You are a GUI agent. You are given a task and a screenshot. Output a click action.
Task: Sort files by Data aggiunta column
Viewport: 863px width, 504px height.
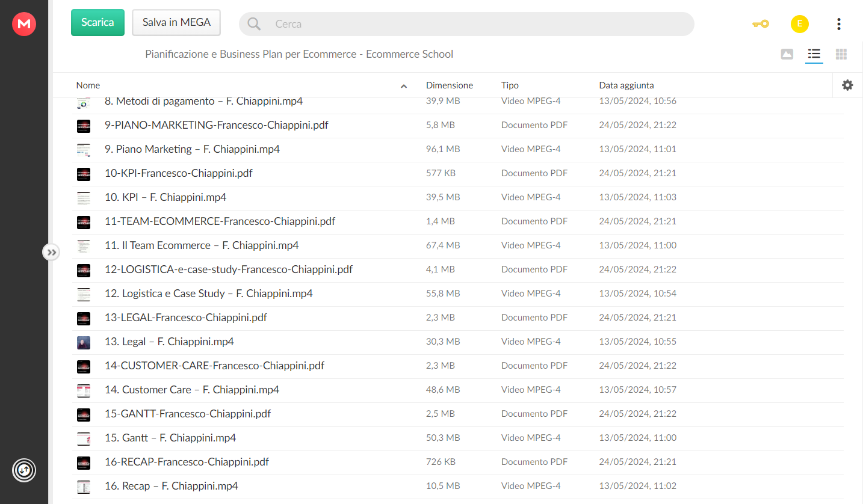coord(626,85)
